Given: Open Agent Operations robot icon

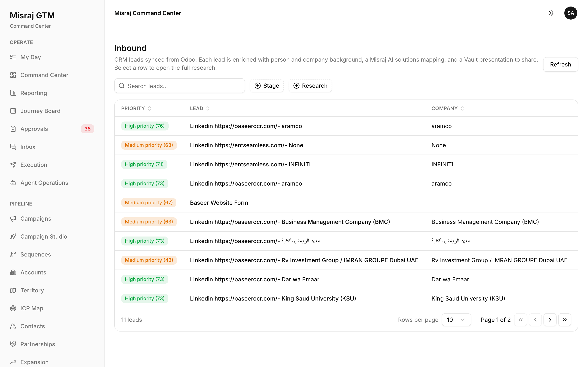Looking at the screenshot, I should 13,183.
